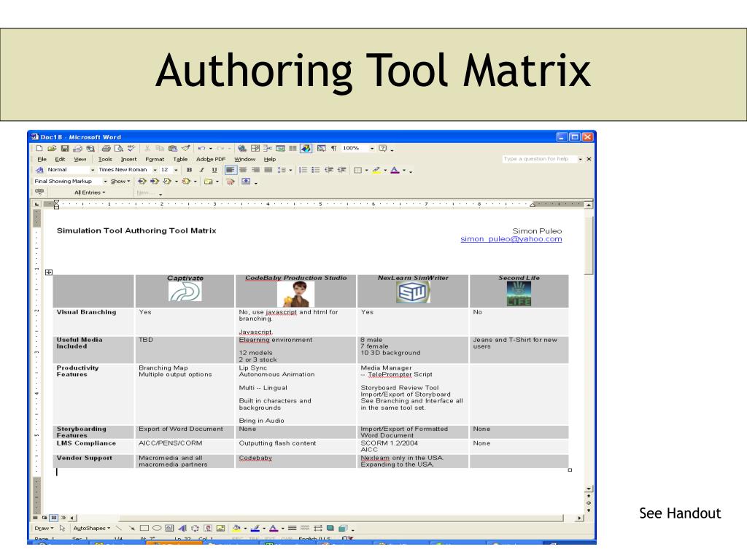Screen dimensions: 747x560
Task: Undo the last action
Action: coord(201,149)
